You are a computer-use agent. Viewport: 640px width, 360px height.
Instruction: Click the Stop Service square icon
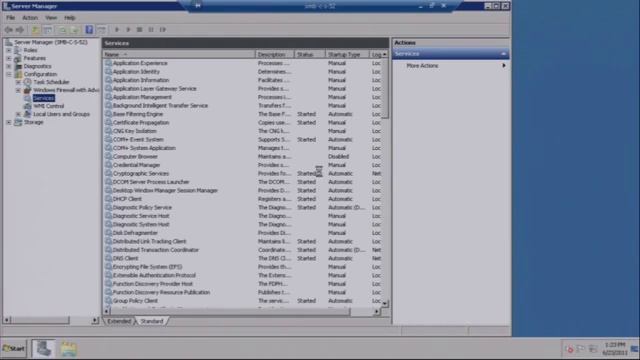[140, 30]
